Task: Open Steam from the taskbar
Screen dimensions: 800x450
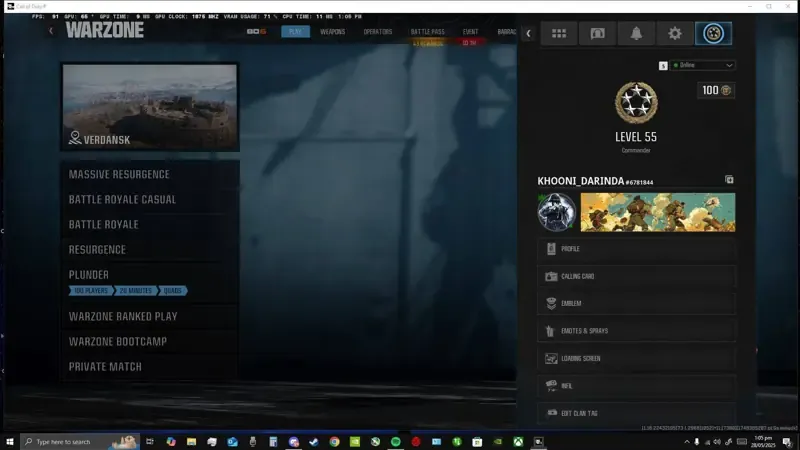Action: [314, 442]
